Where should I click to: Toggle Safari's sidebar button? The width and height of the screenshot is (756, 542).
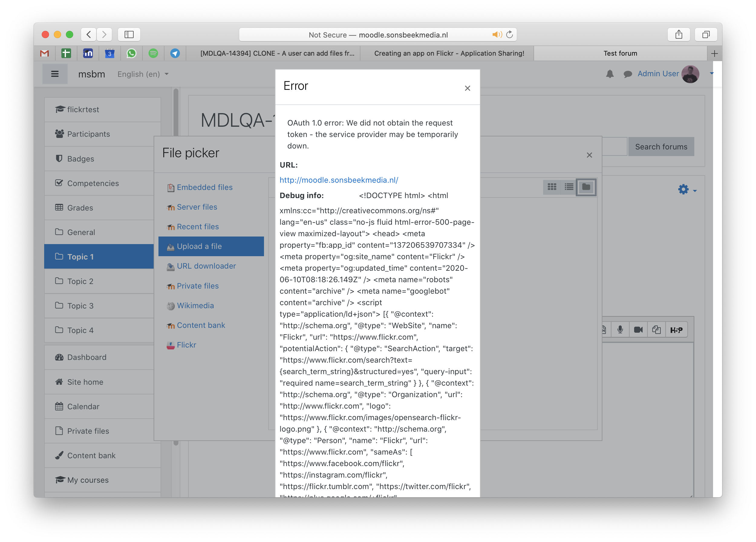129,34
